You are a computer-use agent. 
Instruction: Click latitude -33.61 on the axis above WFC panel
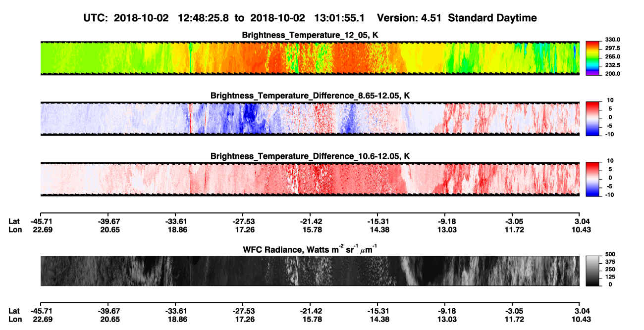pyautogui.click(x=175, y=222)
